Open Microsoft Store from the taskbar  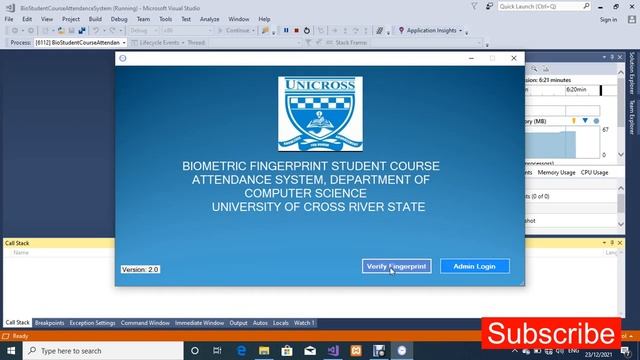tap(287, 351)
